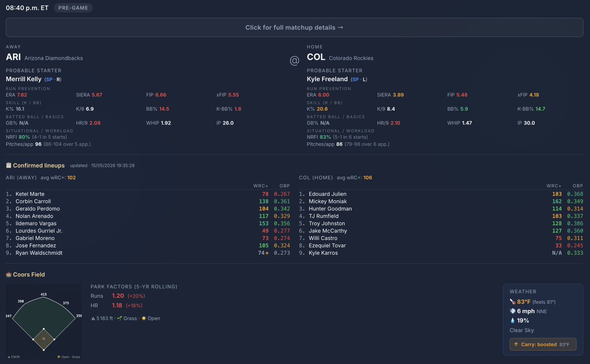590x364 pixels.
Task: Click Lourdes Gurriel Jr. lineup row
Action: click(148, 231)
